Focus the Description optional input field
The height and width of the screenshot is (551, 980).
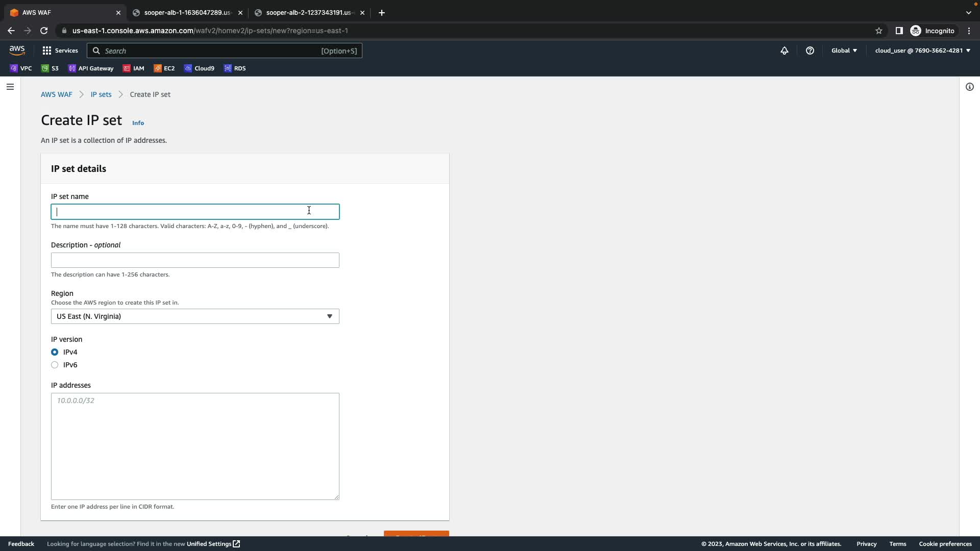(x=195, y=260)
